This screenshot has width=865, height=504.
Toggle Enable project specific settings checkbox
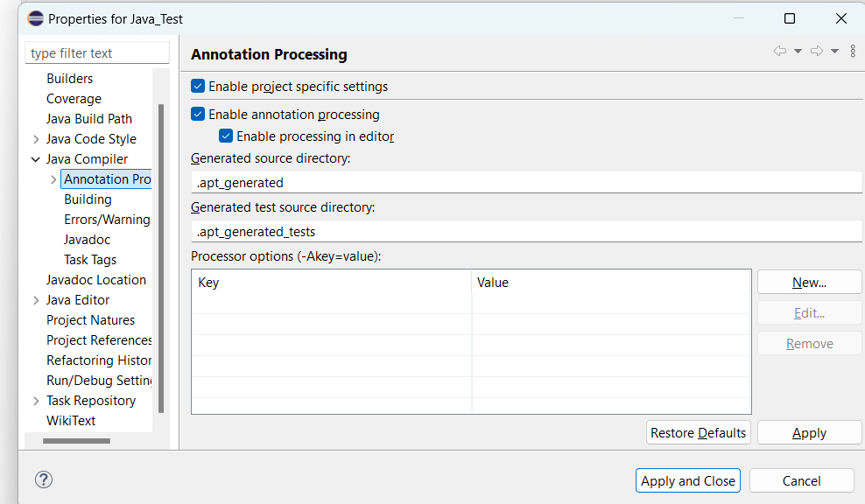pyautogui.click(x=198, y=87)
